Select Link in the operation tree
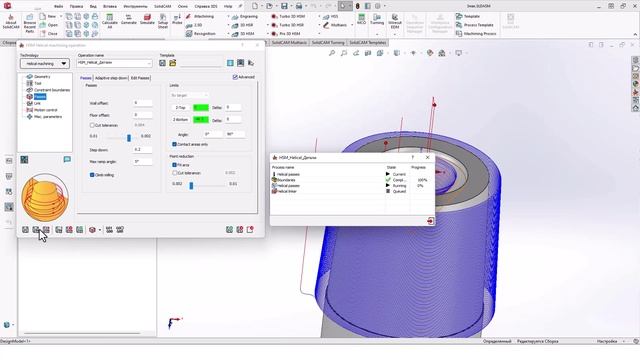Screen dimensions: 640x360 (x=37, y=103)
